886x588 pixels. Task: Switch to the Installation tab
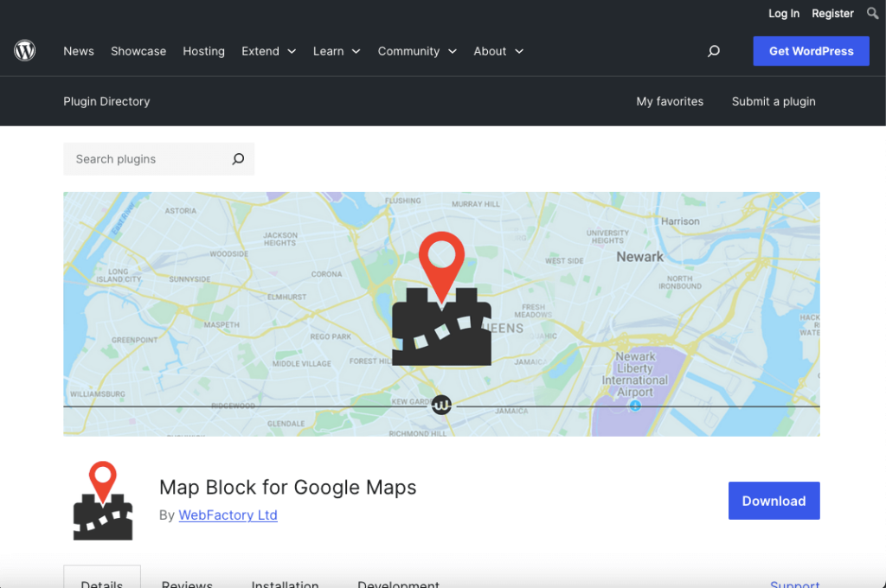[285, 583]
